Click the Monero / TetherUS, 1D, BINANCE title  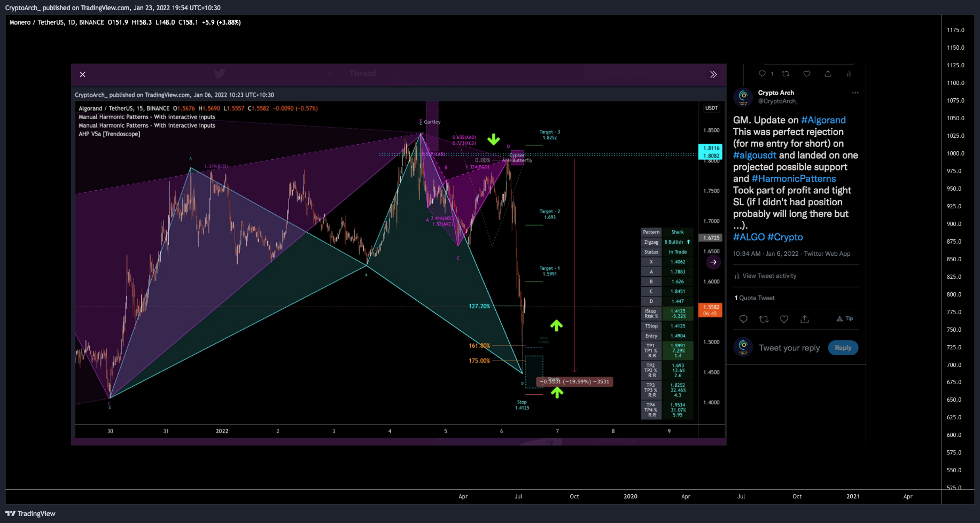click(x=57, y=22)
